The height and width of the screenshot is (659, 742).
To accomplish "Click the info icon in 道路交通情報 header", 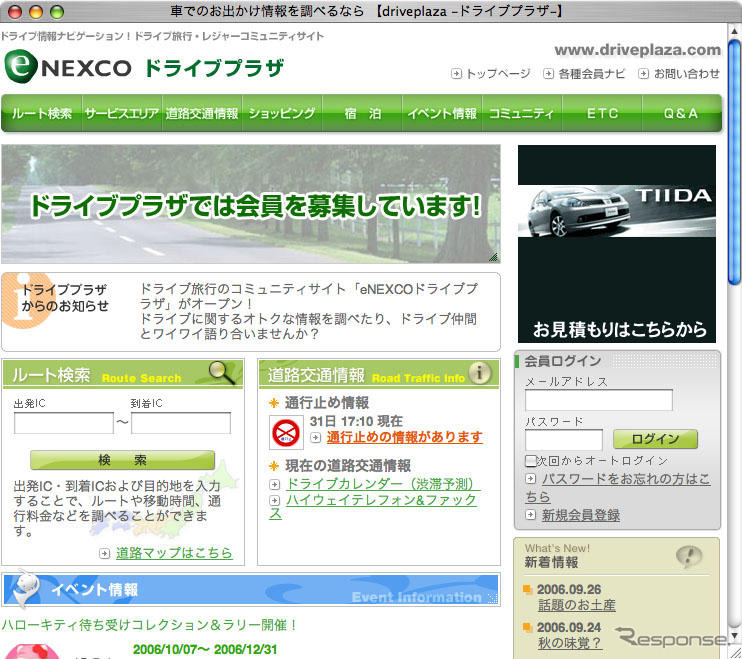I will click(x=479, y=372).
